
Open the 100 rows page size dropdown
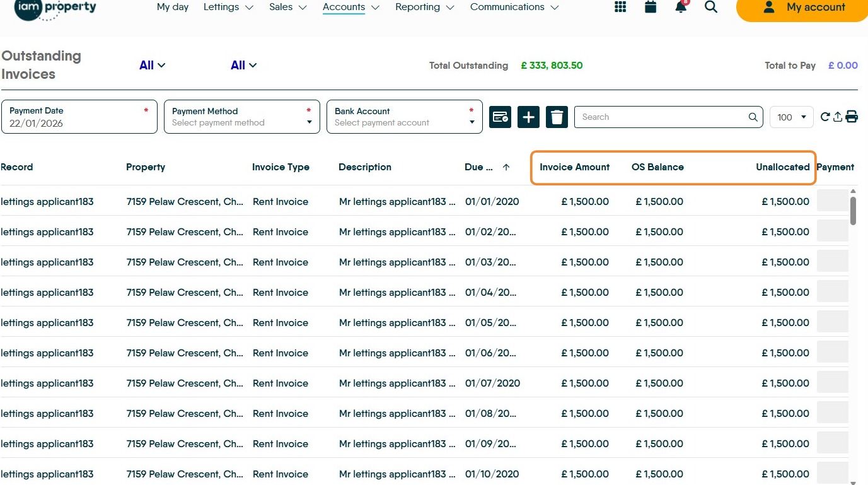pyautogui.click(x=791, y=117)
